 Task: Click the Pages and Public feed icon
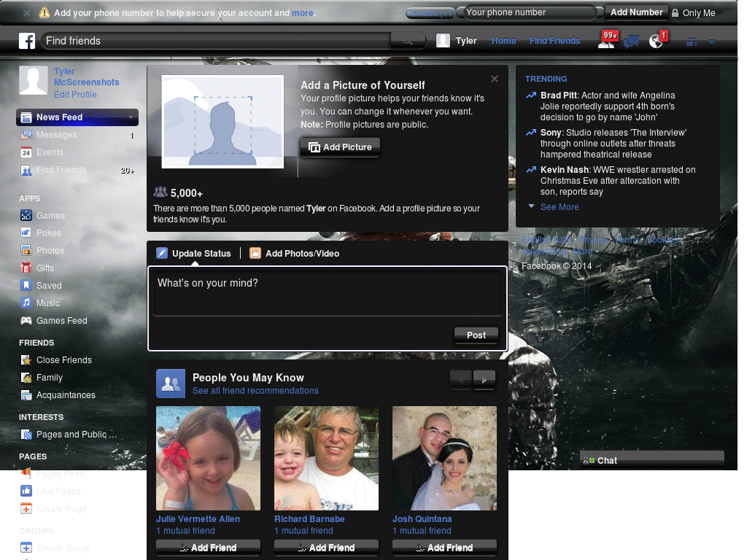pos(26,435)
